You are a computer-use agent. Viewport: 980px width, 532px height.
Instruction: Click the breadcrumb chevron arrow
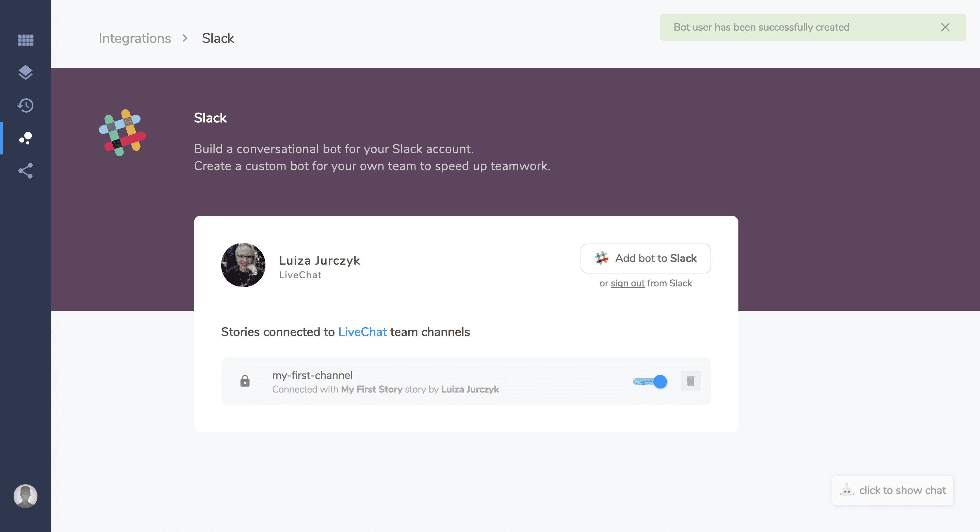[185, 38]
